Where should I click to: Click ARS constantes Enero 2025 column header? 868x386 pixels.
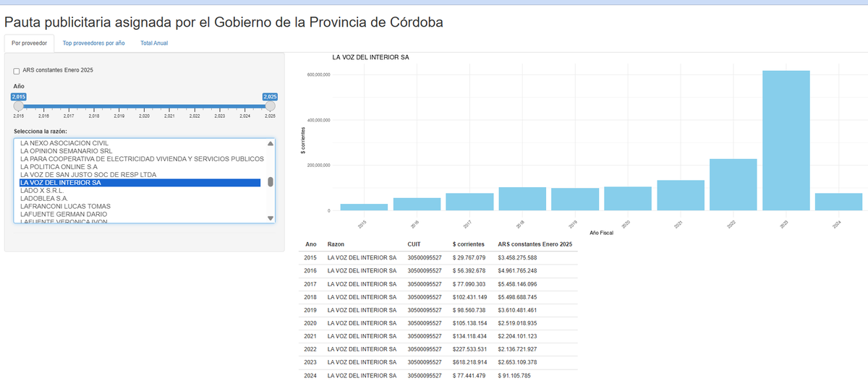pyautogui.click(x=535, y=244)
